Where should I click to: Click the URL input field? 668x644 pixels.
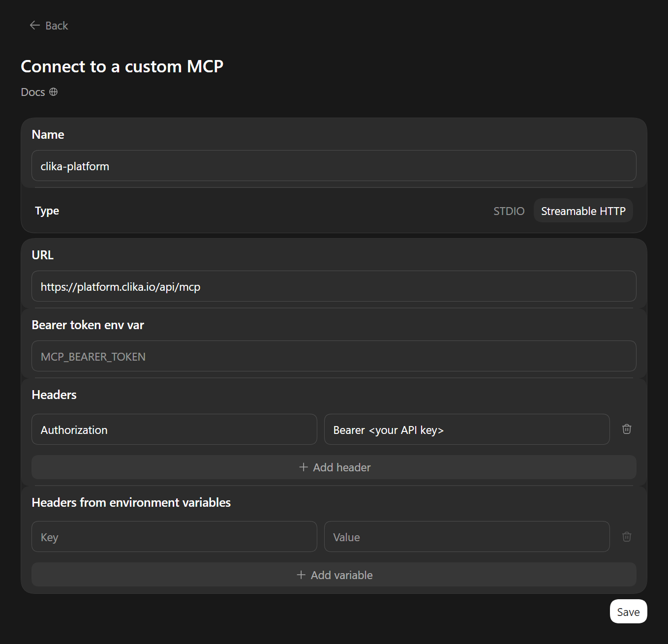(x=334, y=286)
